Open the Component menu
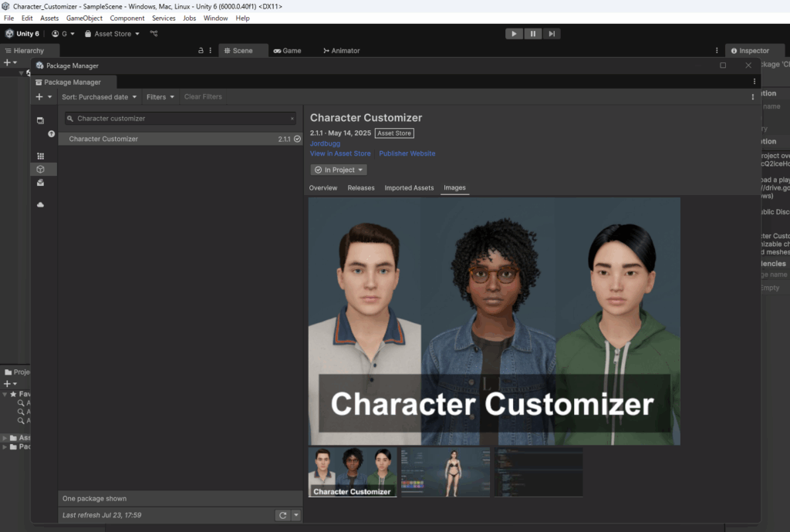Viewport: 790px width, 532px height. coord(127,19)
